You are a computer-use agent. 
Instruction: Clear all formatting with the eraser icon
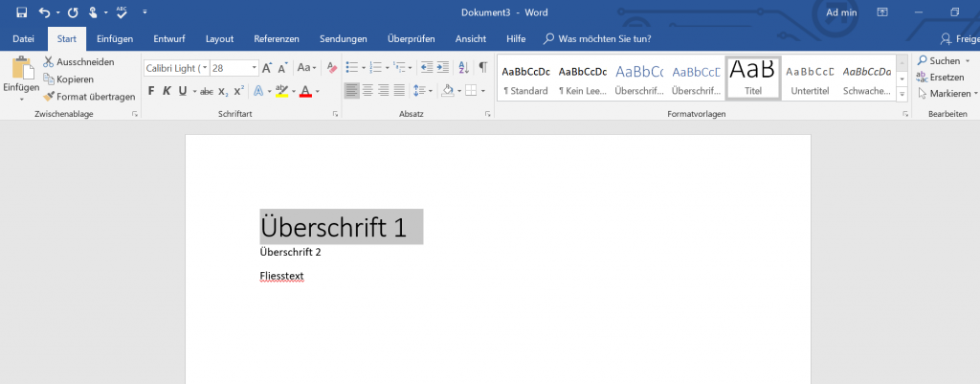(332, 68)
